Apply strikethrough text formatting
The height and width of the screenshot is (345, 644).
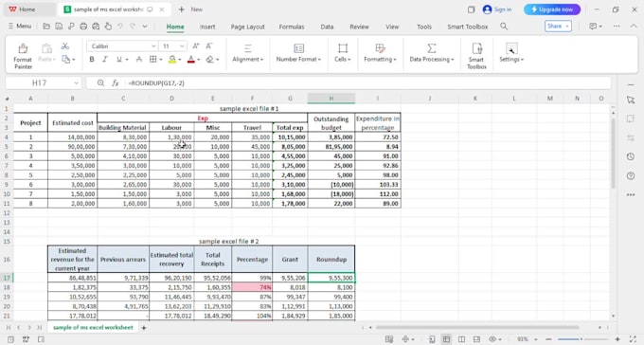point(139,60)
